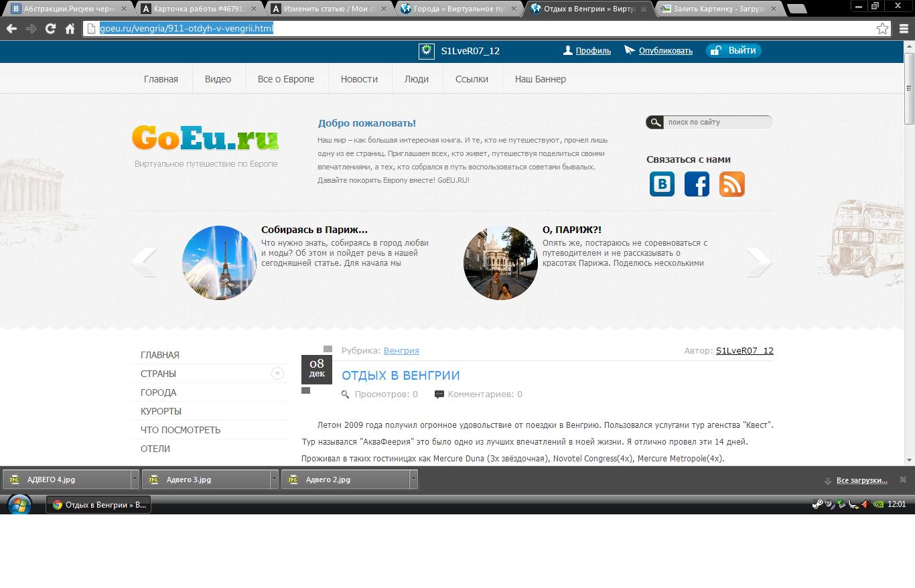Close the Карточка работы tab
The height and width of the screenshot is (588, 915).
(255, 9)
